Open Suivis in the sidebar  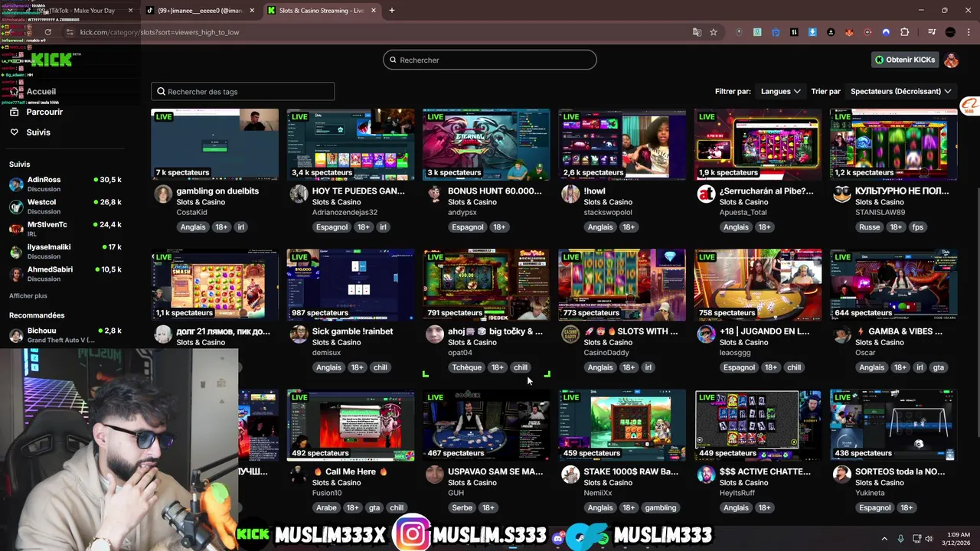pos(38,132)
